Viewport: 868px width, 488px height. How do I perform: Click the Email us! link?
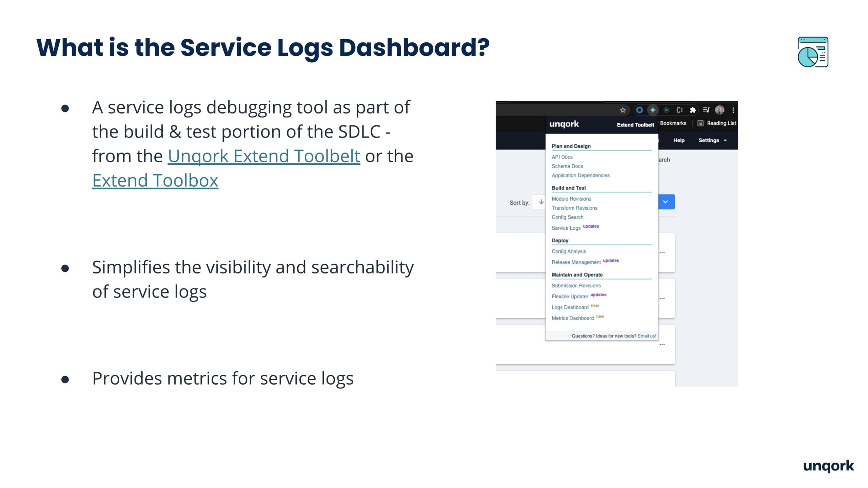pyautogui.click(x=647, y=336)
